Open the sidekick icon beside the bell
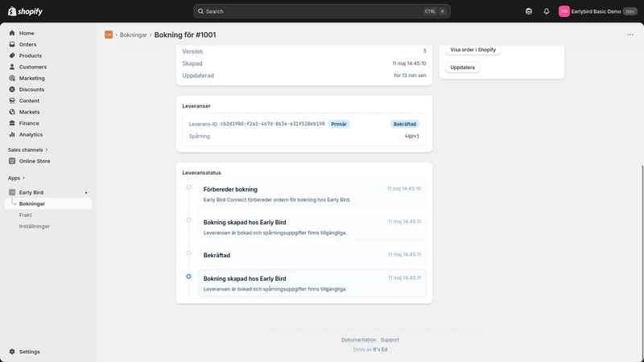The image size is (644, 362). [x=529, y=11]
